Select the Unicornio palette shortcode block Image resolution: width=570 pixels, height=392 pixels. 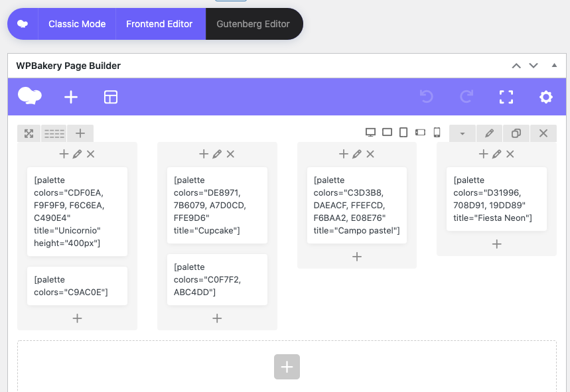(78, 212)
